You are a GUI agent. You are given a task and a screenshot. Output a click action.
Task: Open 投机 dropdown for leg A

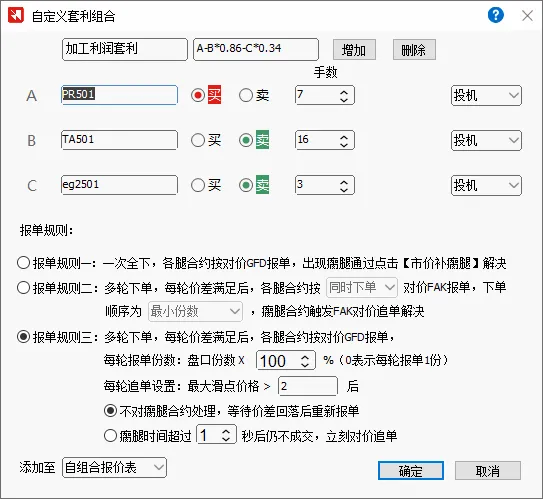tap(486, 95)
